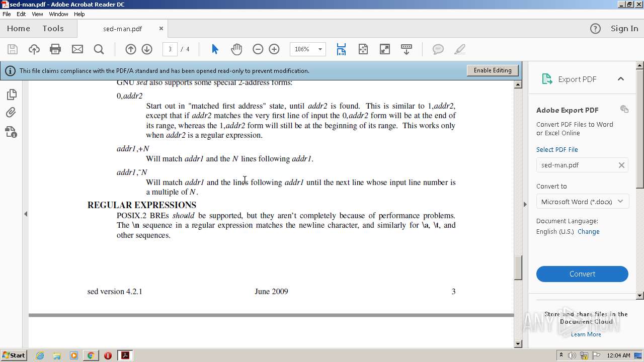Click the Acrobat Reader taskbar button
Viewport: 644px width, 362px height.
[x=125, y=355]
